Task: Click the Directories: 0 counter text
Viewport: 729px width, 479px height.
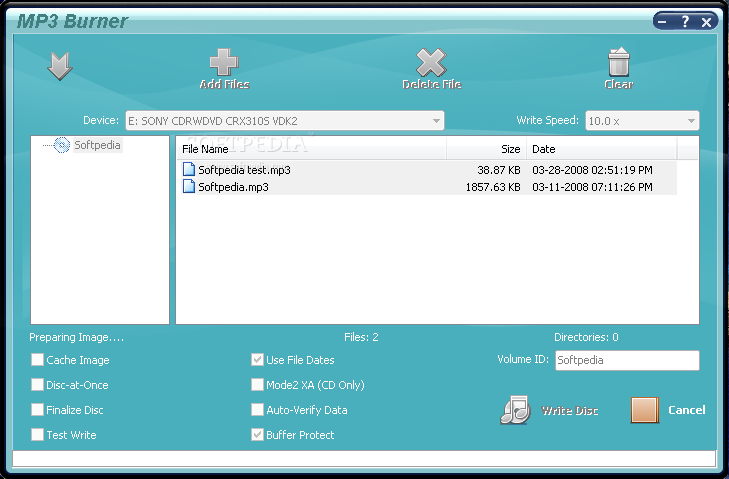Action: (586, 337)
